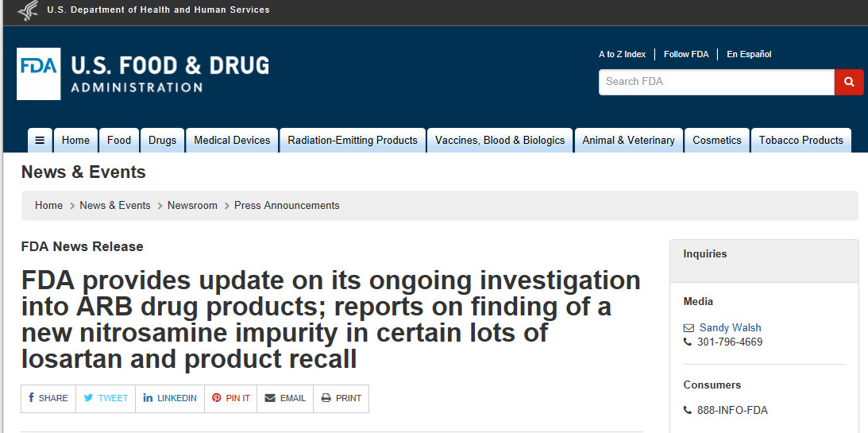Click the Sandy Walsh email link

[x=730, y=327]
